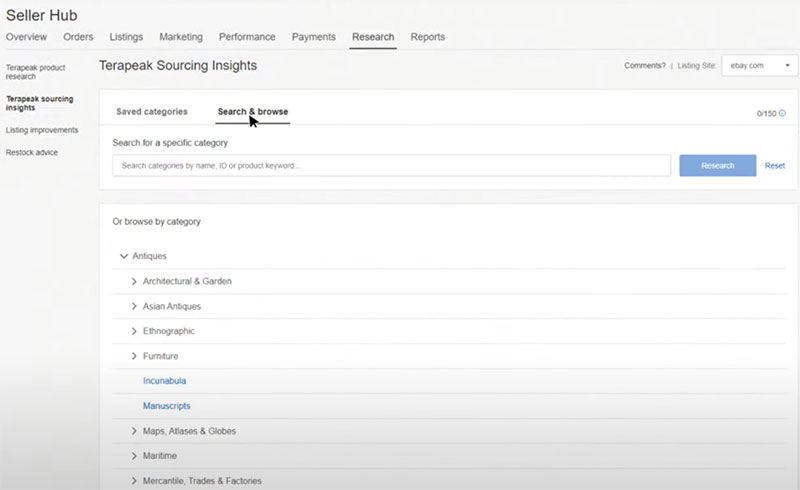The width and height of the screenshot is (800, 490).
Task: Open the Reports tab
Action: click(x=428, y=37)
